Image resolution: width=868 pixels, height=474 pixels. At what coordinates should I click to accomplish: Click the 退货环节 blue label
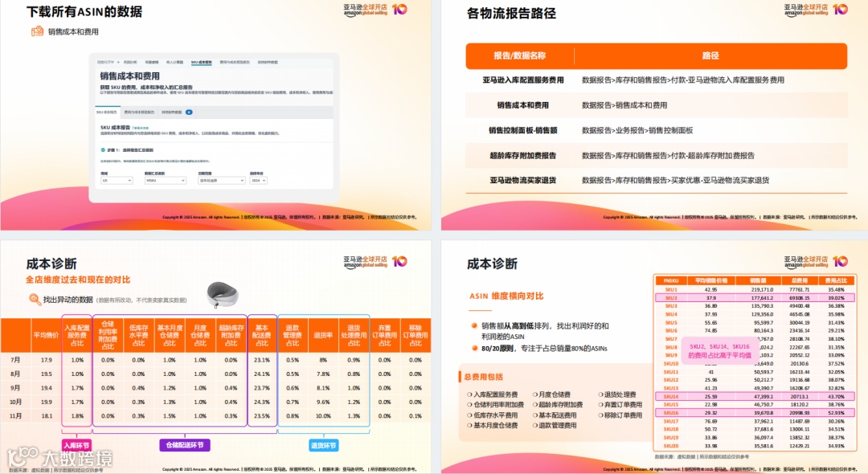click(323, 445)
